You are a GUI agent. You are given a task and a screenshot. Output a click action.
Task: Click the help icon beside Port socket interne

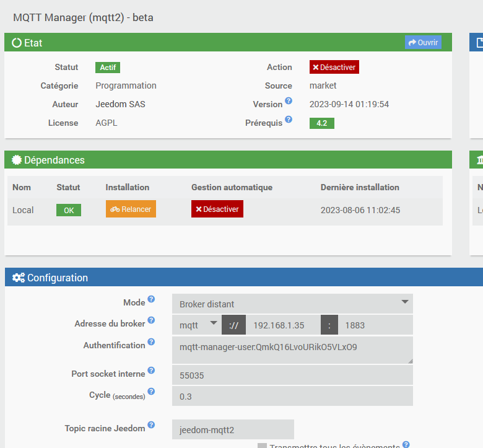click(x=151, y=371)
